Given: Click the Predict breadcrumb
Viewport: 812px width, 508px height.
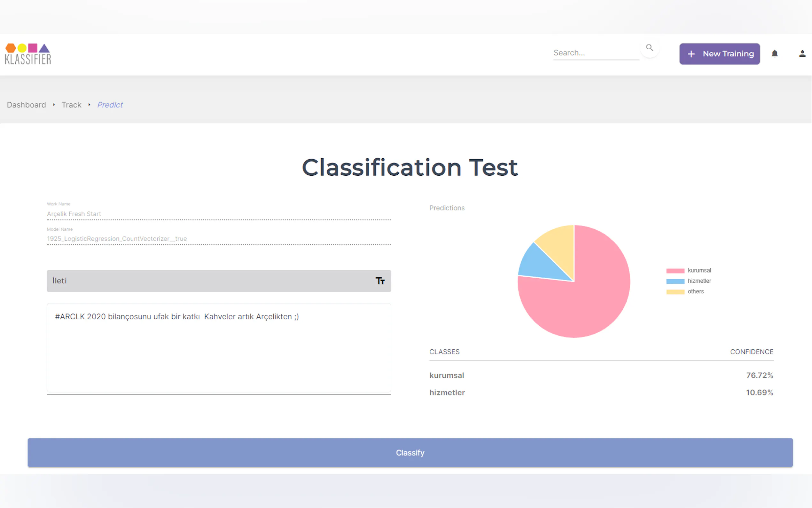Looking at the screenshot, I should [110, 105].
